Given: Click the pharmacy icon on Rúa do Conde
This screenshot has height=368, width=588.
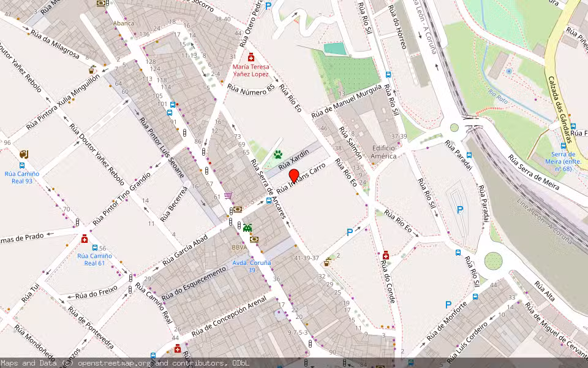Looking at the screenshot, I should pyautogui.click(x=385, y=255).
